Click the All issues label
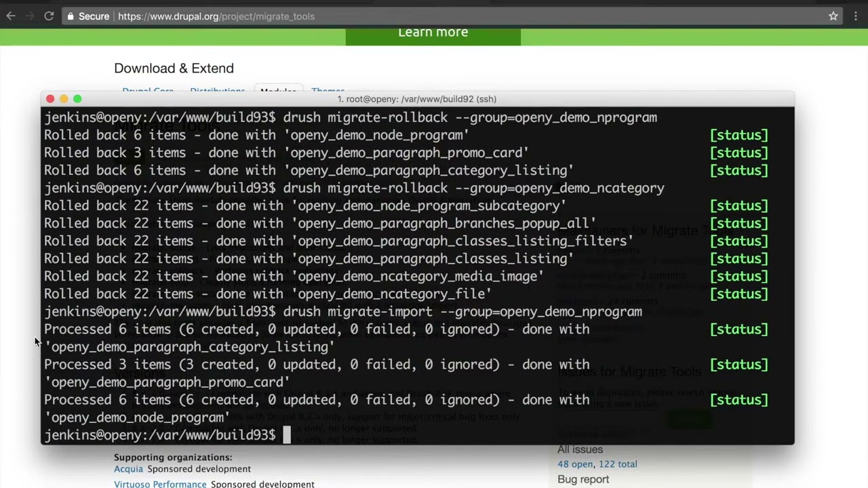The height and width of the screenshot is (488, 868). 580,449
